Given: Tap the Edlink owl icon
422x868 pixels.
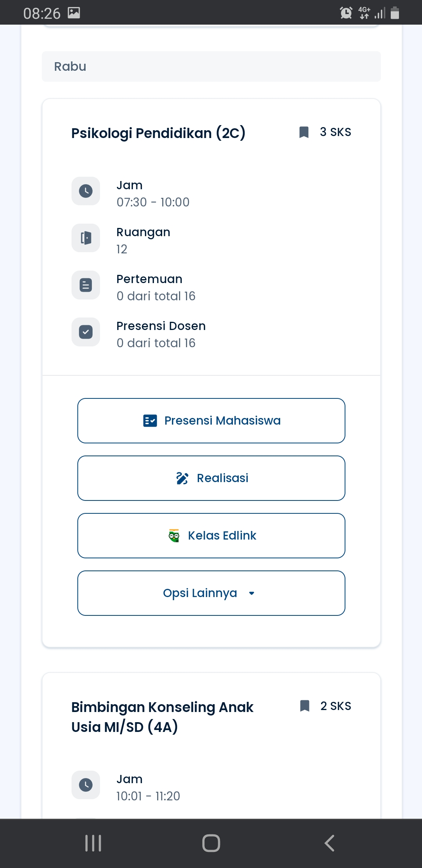Looking at the screenshot, I should pos(174,536).
